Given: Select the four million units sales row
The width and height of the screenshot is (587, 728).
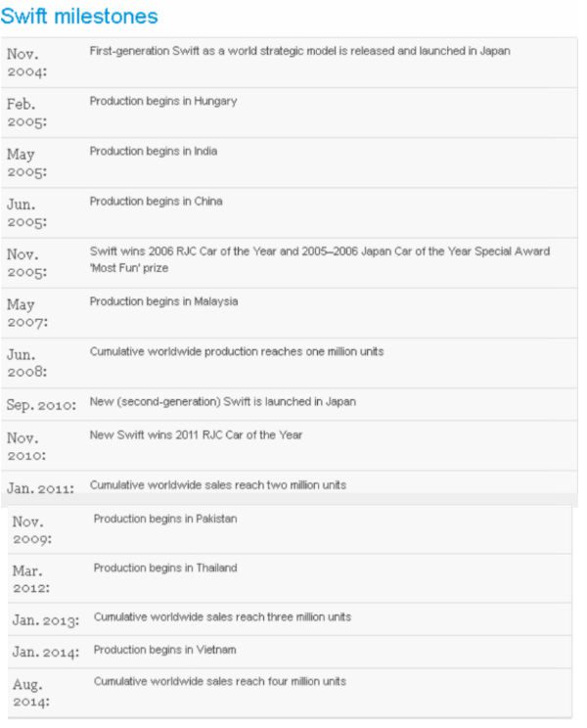Looking at the screenshot, I should (219, 681).
